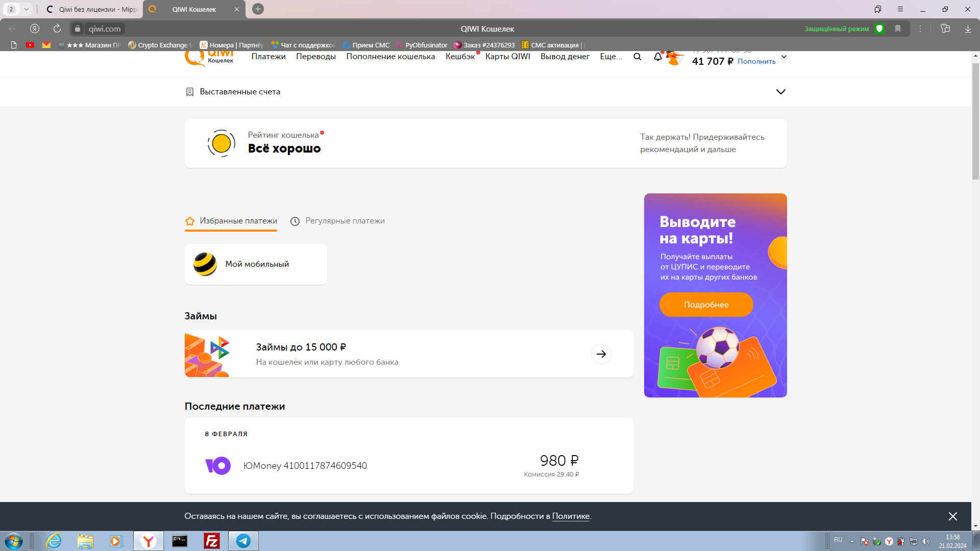Open the downloads arrow icon

pyautogui.click(x=968, y=29)
